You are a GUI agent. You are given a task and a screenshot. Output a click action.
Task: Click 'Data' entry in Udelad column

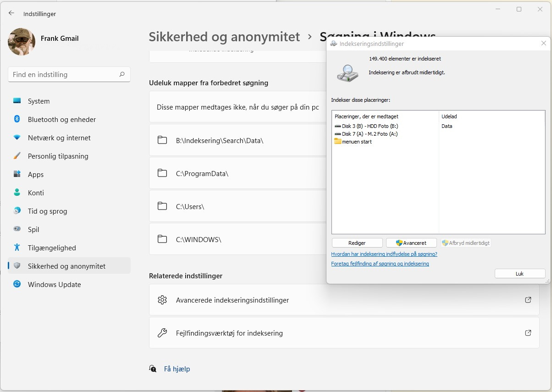(x=447, y=126)
